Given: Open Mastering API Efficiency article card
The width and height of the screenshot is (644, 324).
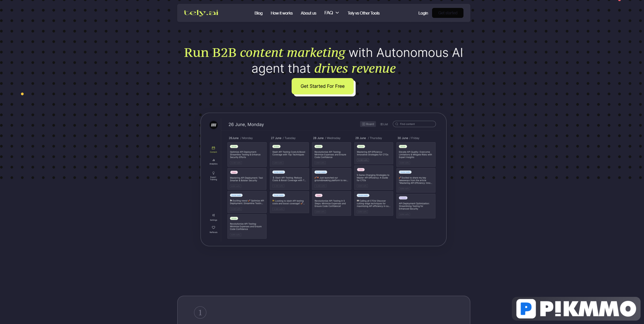Looking at the screenshot, I should 374,153.
